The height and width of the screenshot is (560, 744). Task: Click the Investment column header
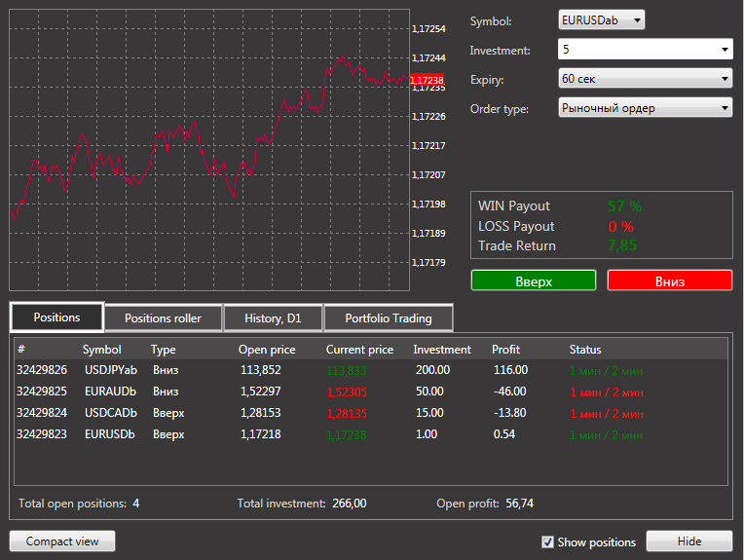442,350
